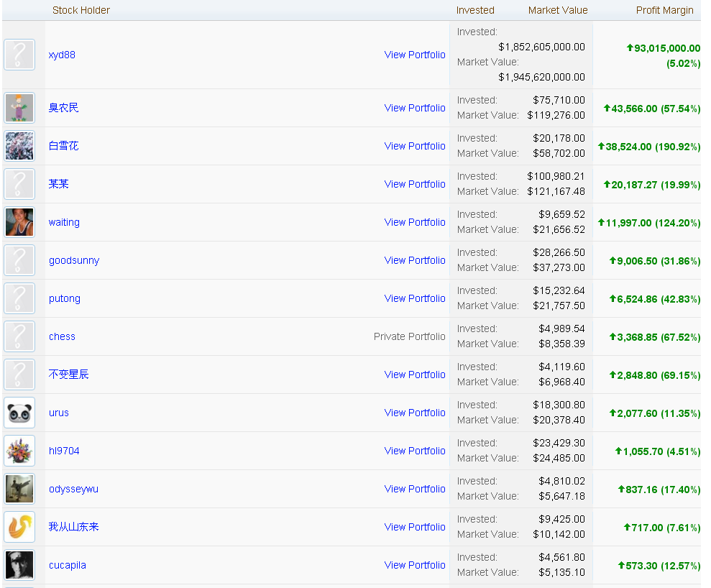This screenshot has height=588, width=711.
Task: Click profit value 2,077.60 (11.35%)
Action: [x=655, y=413]
